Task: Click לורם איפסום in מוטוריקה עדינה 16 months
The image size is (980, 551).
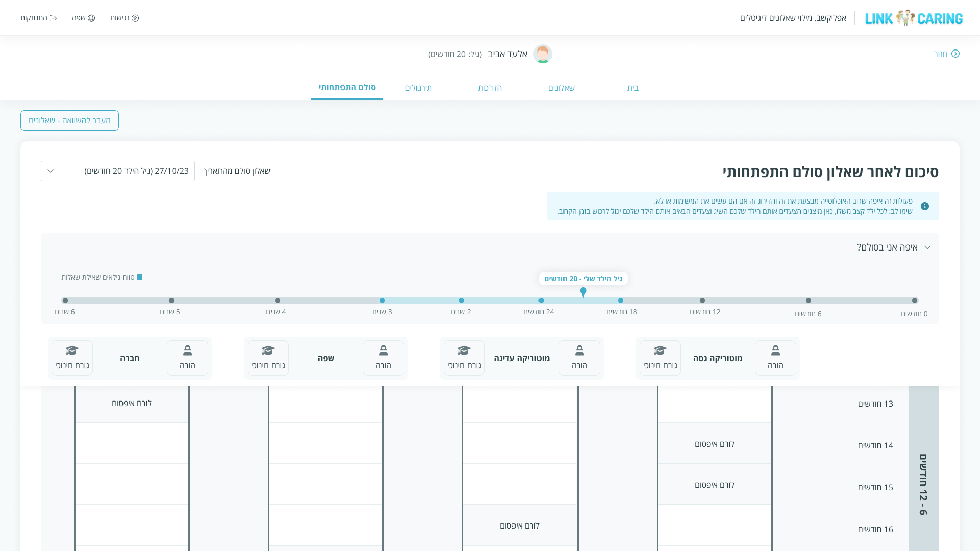Action: (520, 526)
